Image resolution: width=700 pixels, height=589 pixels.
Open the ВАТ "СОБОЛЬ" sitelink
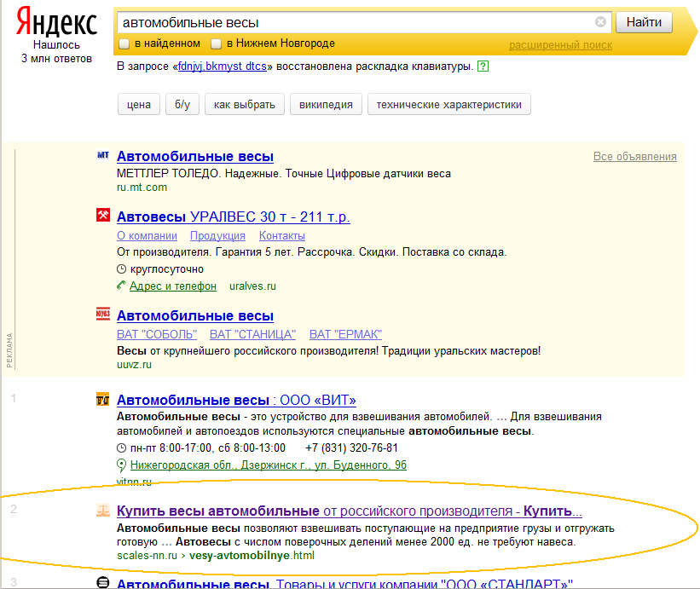[157, 334]
